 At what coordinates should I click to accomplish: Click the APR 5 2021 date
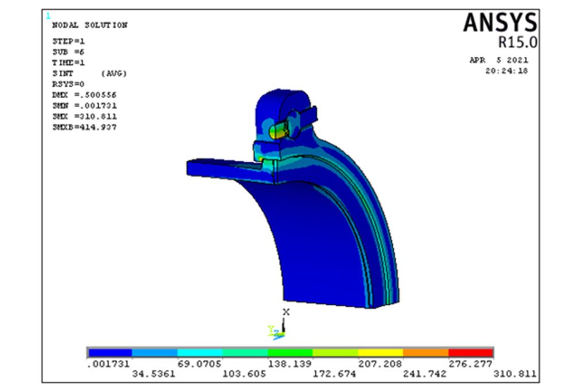499,60
